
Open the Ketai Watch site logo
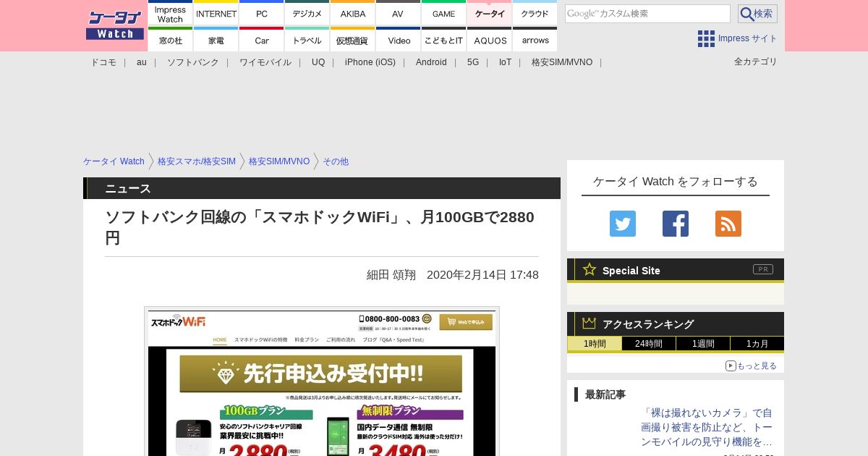(115, 25)
